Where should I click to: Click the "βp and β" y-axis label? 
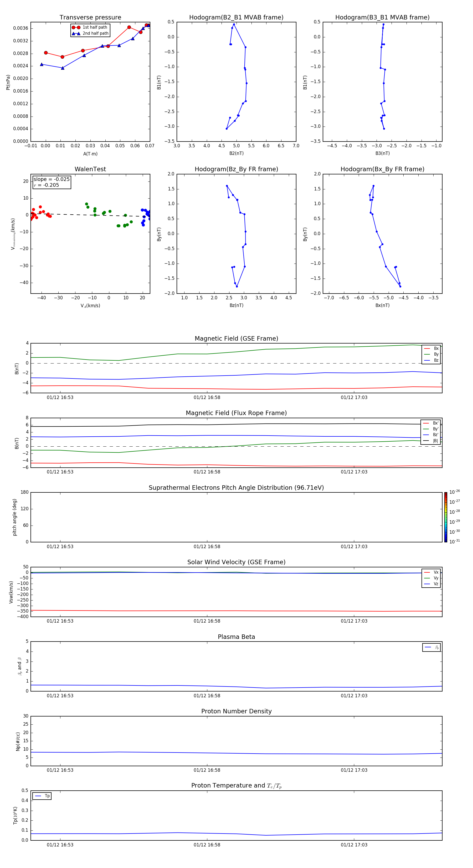pos(20,666)
